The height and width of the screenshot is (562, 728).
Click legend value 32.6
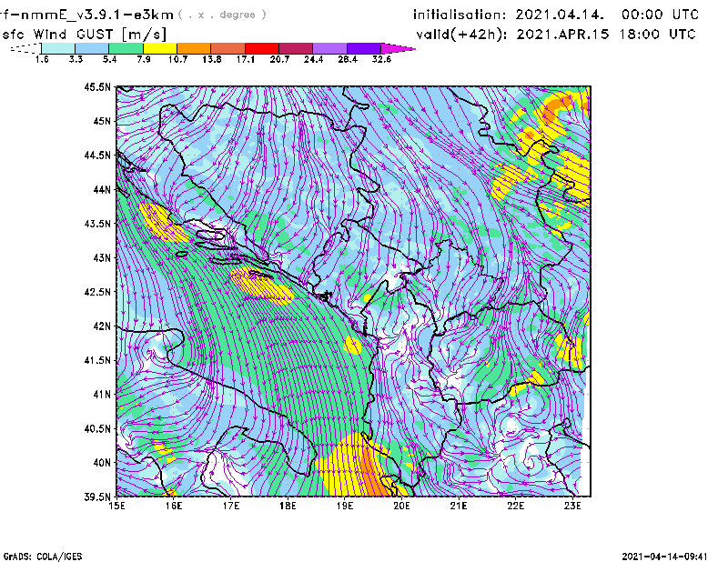coord(381,59)
